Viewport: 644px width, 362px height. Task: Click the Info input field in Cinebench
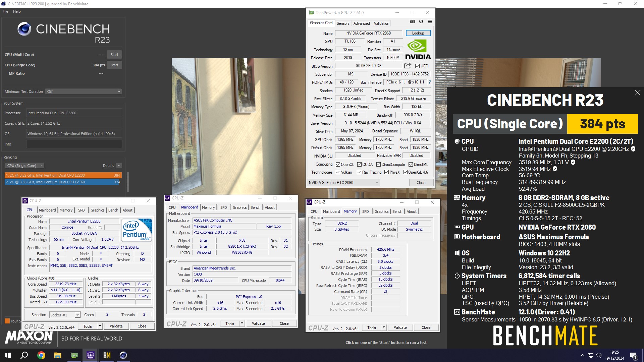tap(74, 144)
